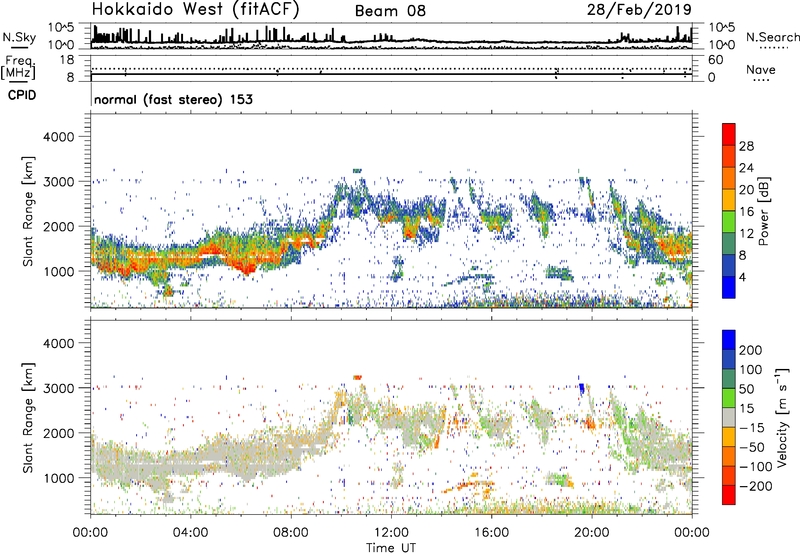
Task: Click the 'N.Search' legend label
Action: pos(772,37)
